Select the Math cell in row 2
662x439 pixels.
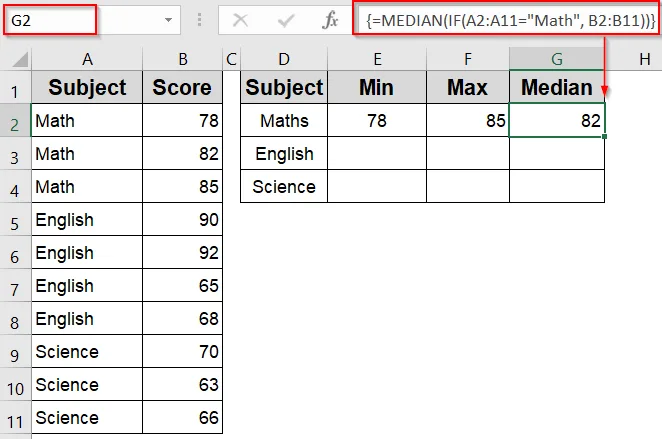click(x=87, y=120)
